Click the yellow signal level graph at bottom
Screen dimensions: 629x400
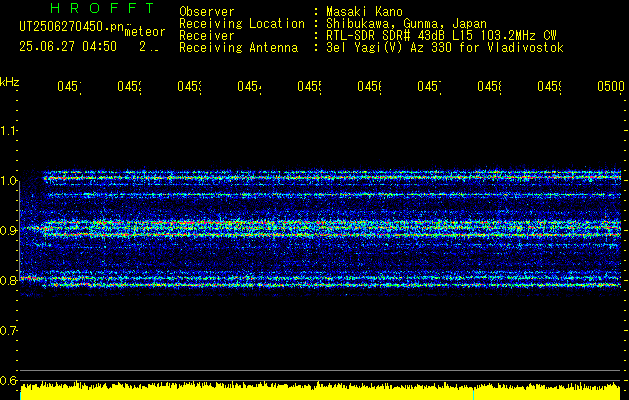(320, 391)
